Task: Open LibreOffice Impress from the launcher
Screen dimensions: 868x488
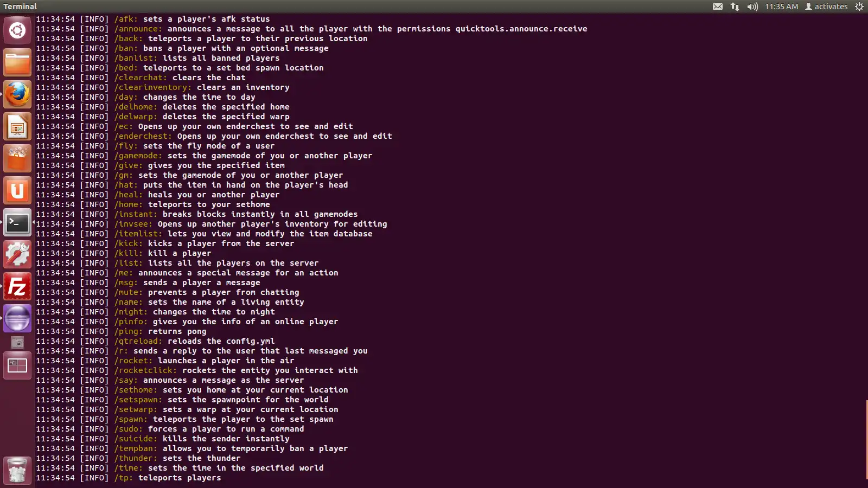Action: point(17,127)
